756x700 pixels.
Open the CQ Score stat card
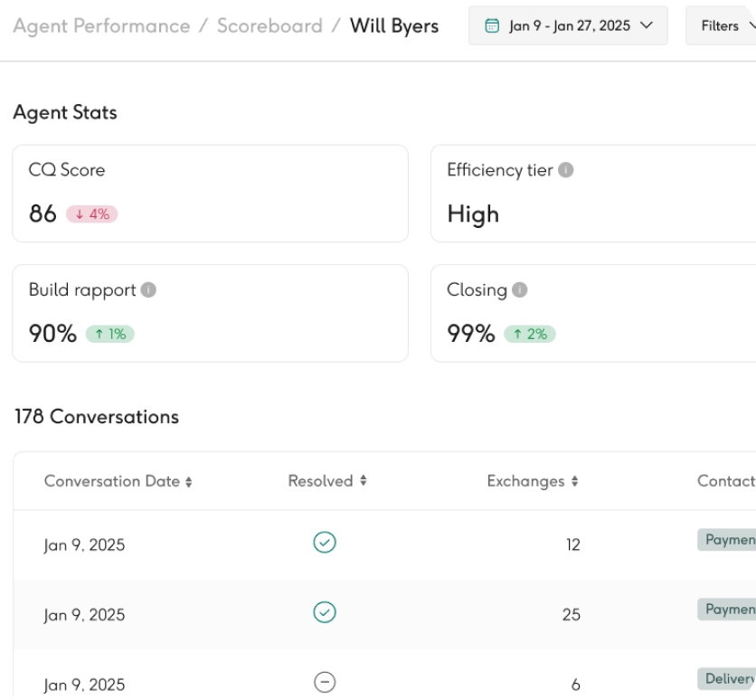coord(210,193)
